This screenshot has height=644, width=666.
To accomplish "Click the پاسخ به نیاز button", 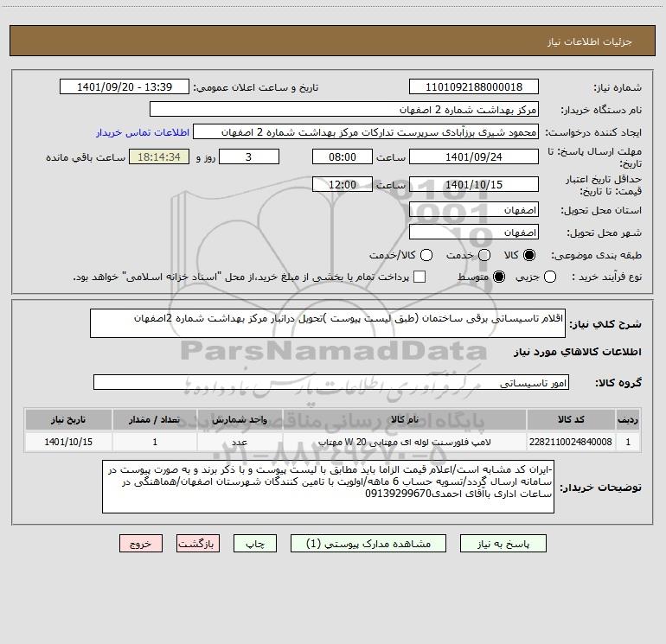I will (503, 544).
